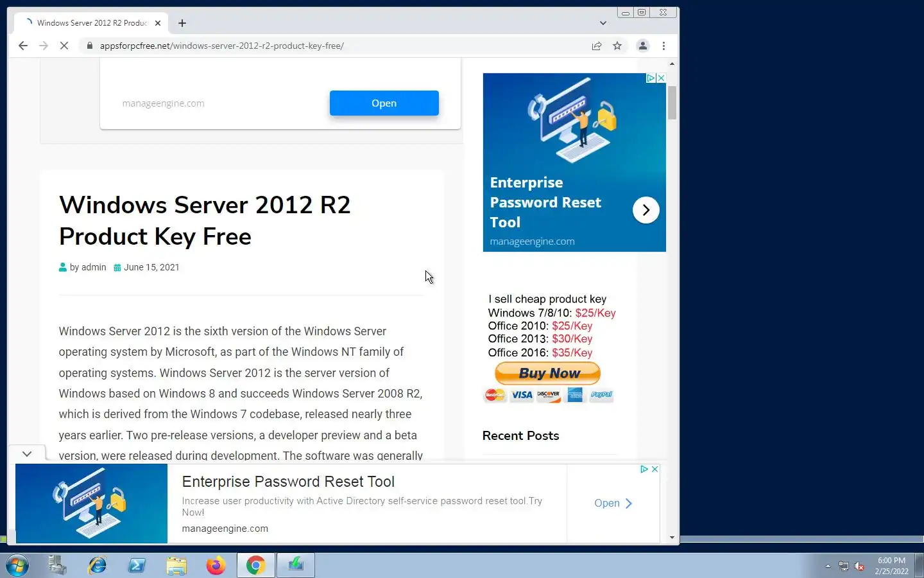Click the lock icon in address bar

pos(89,46)
